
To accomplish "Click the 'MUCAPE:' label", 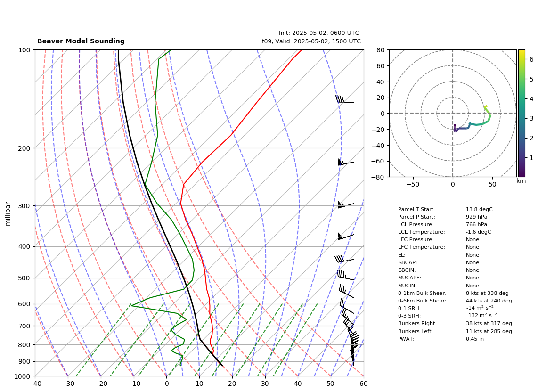I will 409,278.
